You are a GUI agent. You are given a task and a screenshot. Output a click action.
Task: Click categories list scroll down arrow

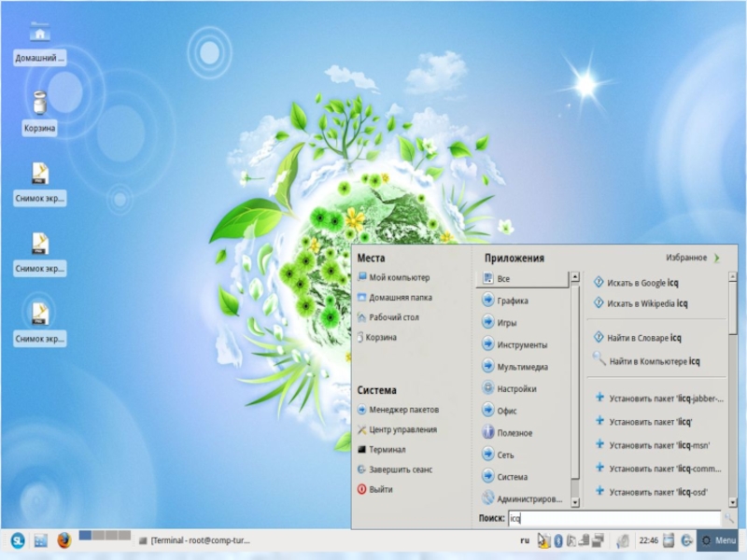pos(575,502)
